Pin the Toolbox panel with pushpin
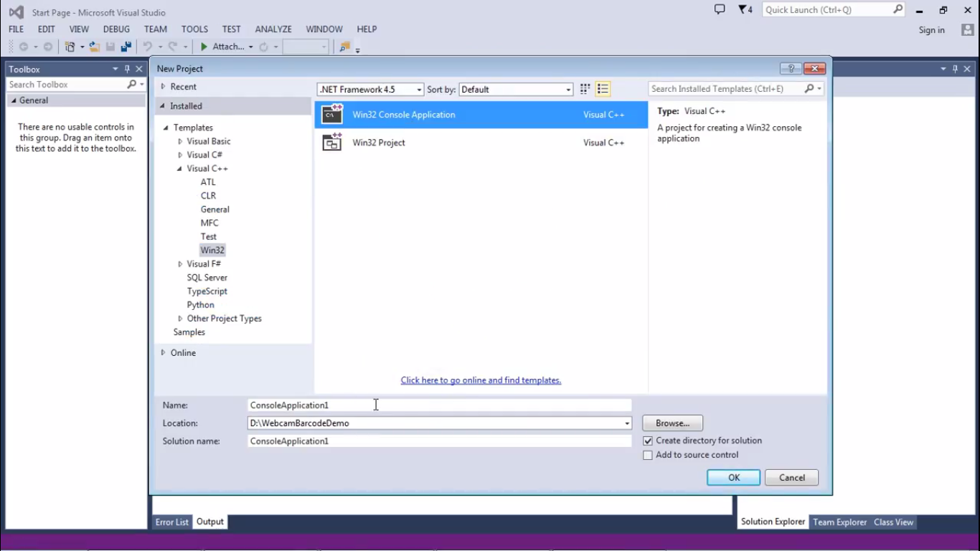 127,69
